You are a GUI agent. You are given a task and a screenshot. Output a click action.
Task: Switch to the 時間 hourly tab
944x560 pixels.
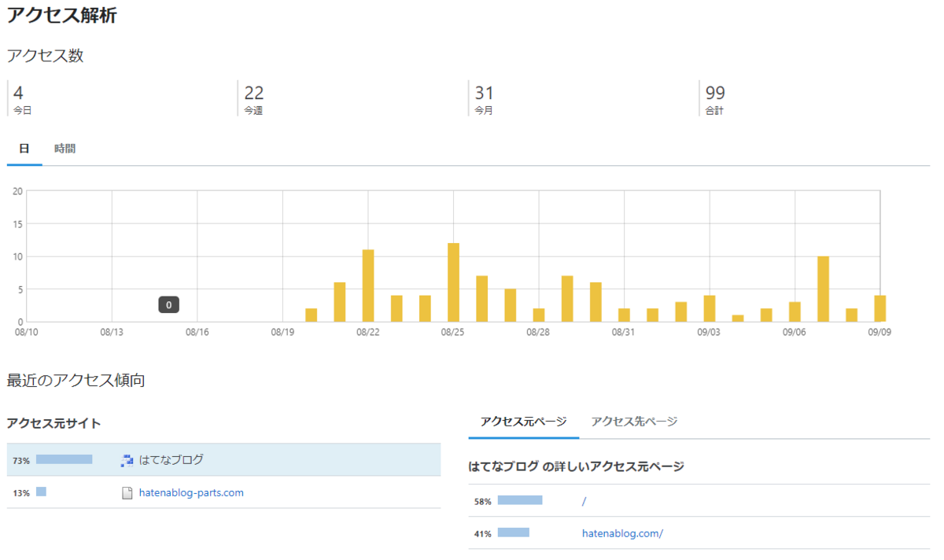[65, 149]
